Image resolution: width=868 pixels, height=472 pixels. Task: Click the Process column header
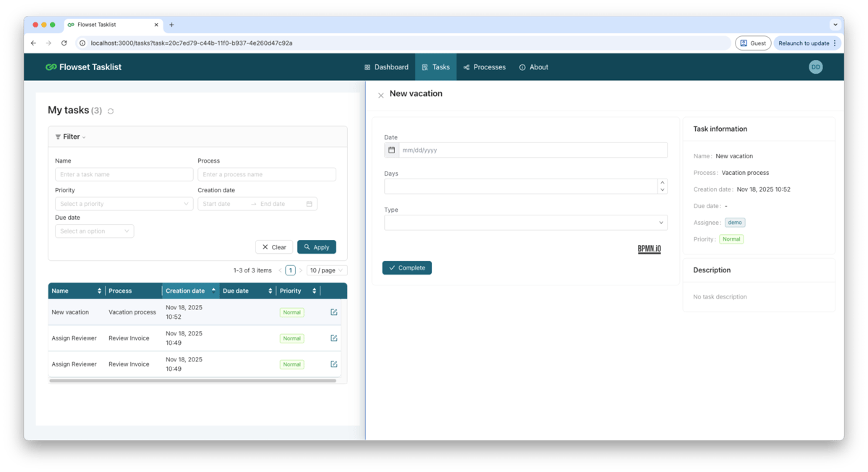[134, 291]
